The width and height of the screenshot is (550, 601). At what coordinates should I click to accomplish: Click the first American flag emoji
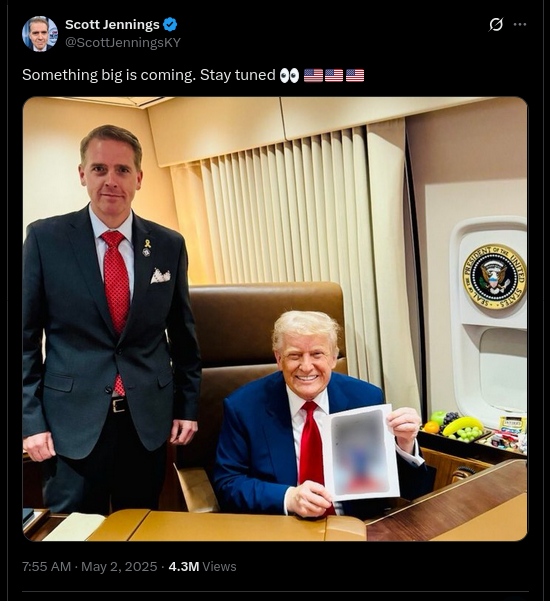pyautogui.click(x=314, y=75)
